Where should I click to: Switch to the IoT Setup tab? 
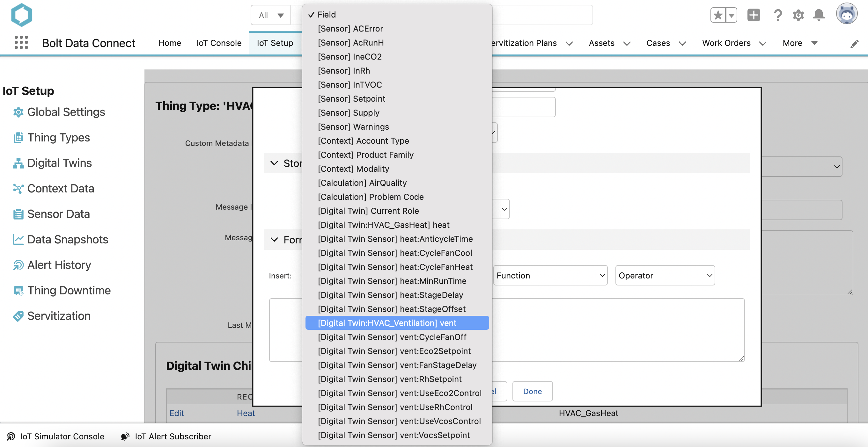pos(275,43)
